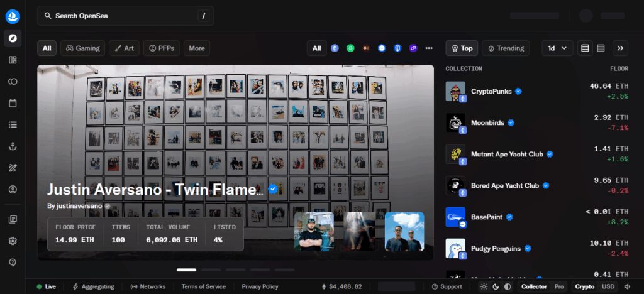
Task: Collapse the rankings panel with double chevron
Action: 620,48
